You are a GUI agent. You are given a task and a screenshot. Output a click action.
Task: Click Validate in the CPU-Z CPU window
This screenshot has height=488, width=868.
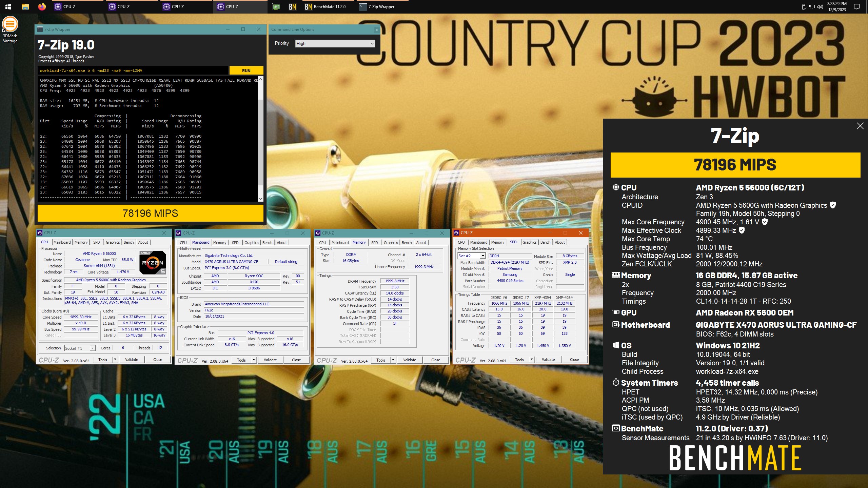132,360
